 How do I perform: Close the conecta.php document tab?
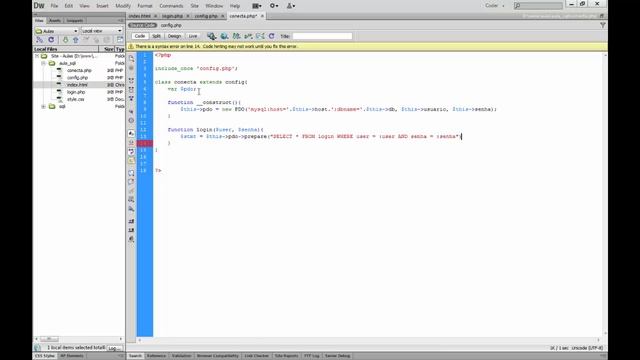coord(262,16)
